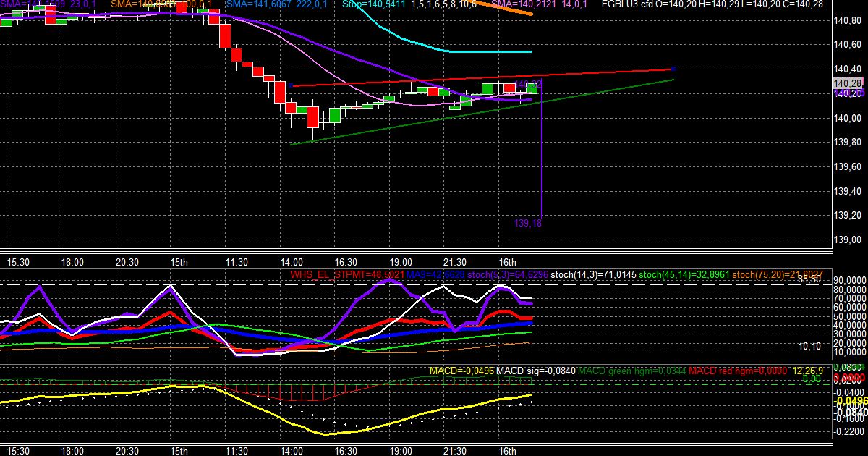Click 11:30 on the price chart's time axis

pos(237,262)
